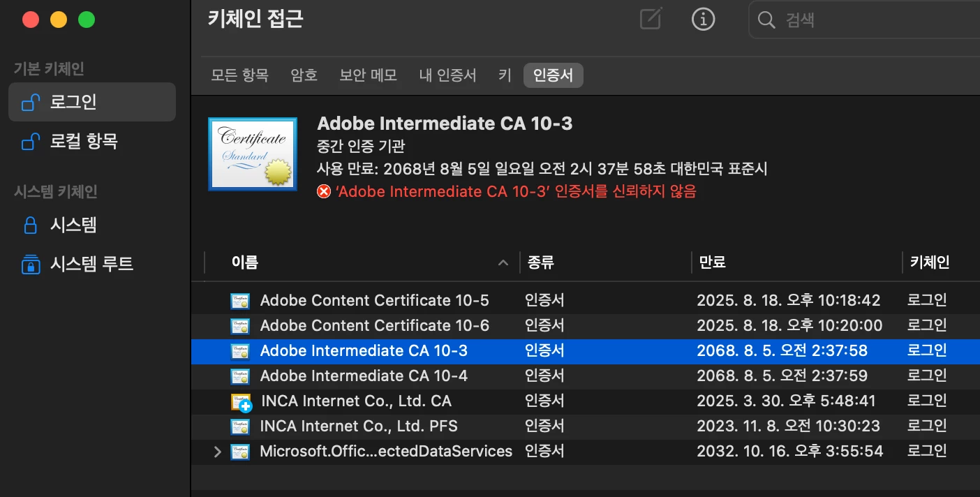Screen dimensions: 980x497
Task: Select 시스템 루트 keychain in sidebar
Action: click(x=92, y=264)
